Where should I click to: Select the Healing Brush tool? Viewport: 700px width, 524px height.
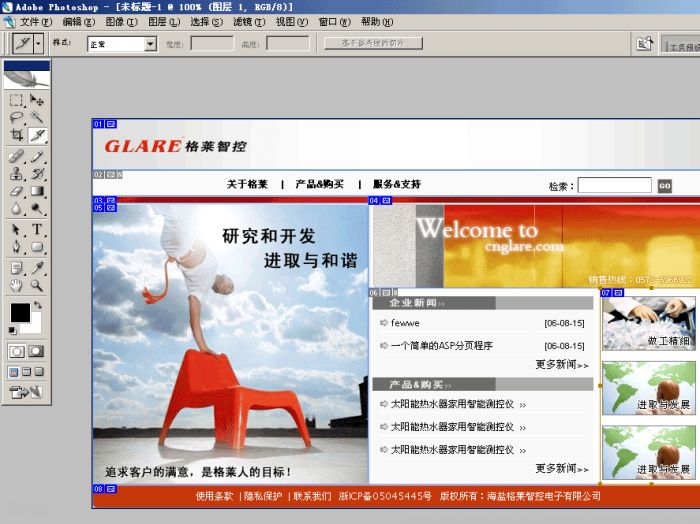[x=17, y=156]
